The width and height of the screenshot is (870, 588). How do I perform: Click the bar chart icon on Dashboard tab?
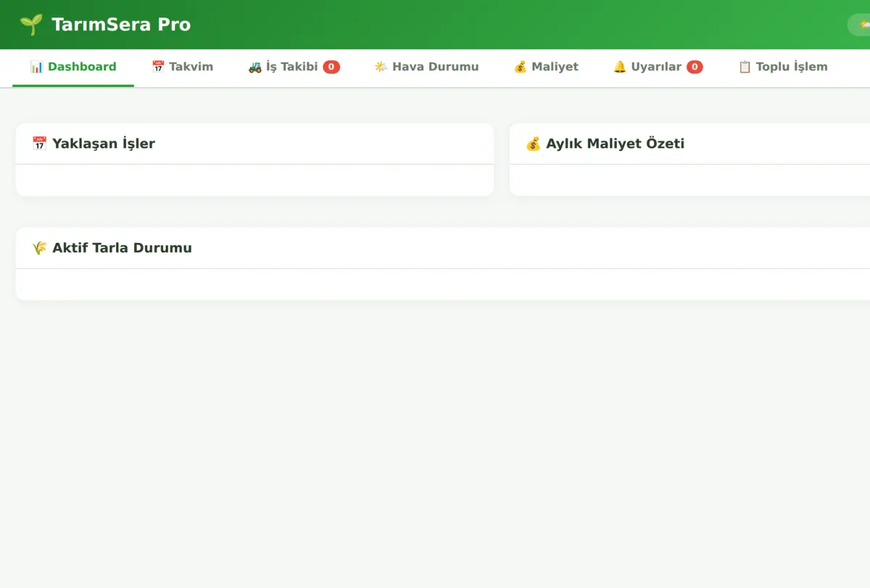[37, 67]
